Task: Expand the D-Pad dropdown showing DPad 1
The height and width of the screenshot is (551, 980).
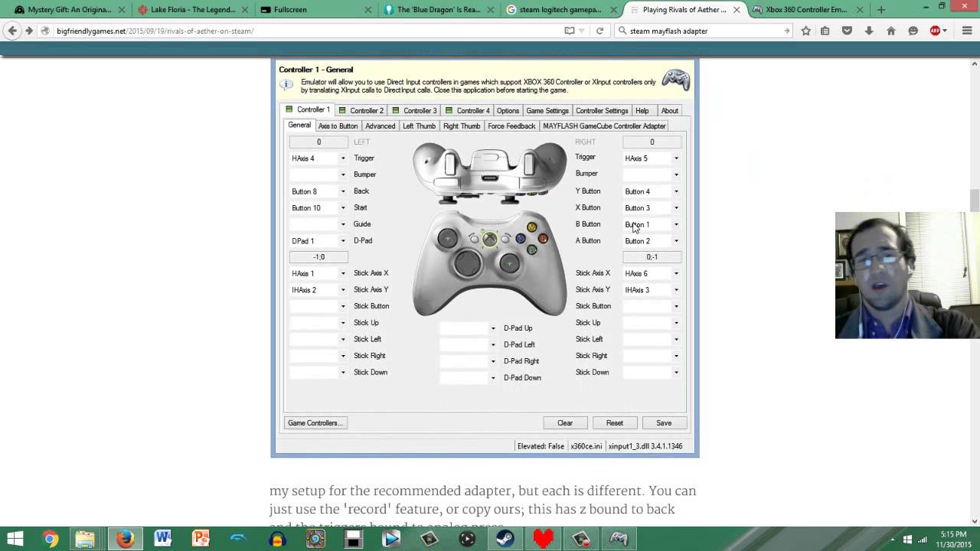Action: pyautogui.click(x=343, y=241)
